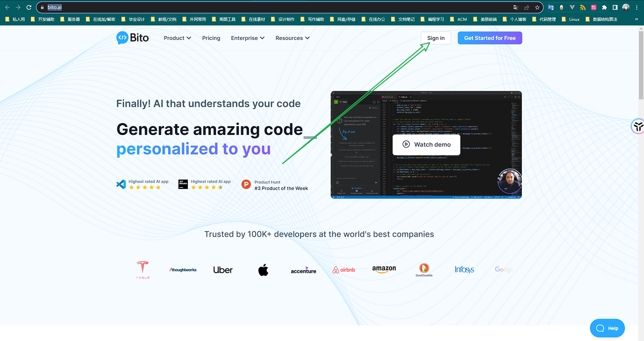The width and height of the screenshot is (644, 341).
Task: Expand the Resources menu
Action: 292,38
